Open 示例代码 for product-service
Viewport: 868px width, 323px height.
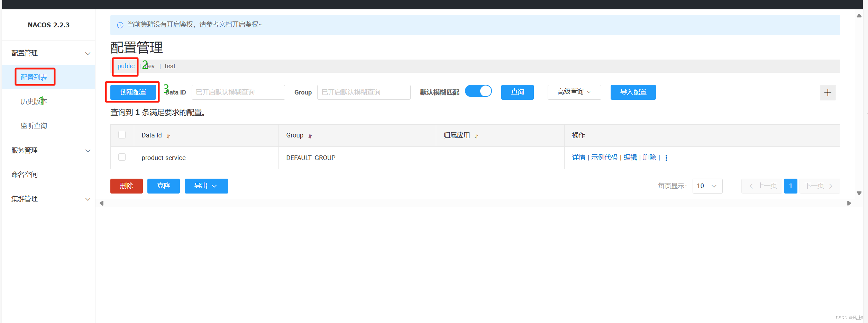[604, 158]
